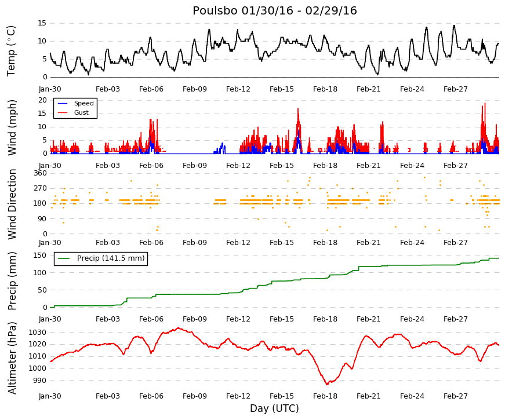Click the 'Day (UTC)' x-axis label
Screen dimensions: 505x420
tap(274, 408)
